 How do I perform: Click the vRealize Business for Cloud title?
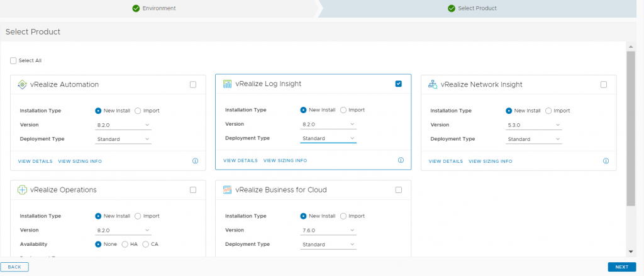[x=281, y=190]
